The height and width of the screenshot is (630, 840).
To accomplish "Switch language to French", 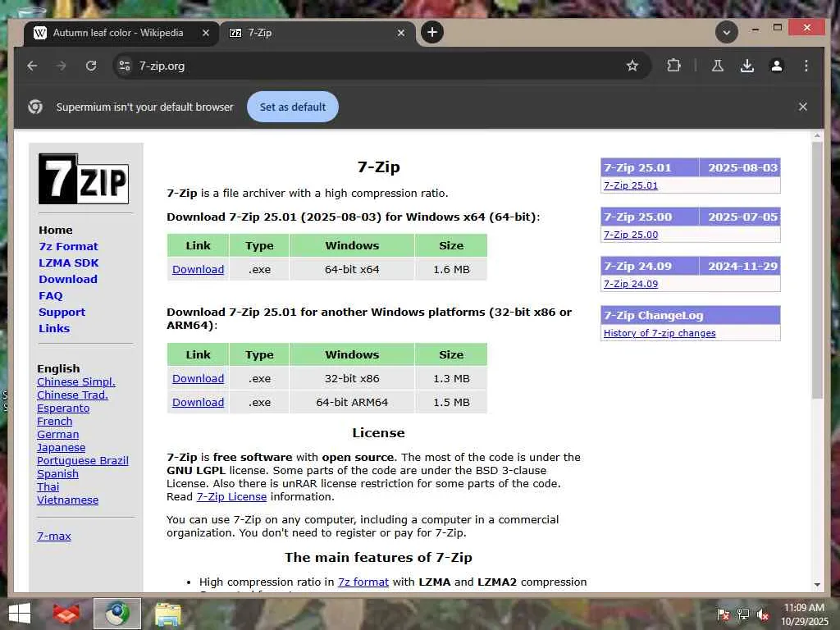I will 55,421.
